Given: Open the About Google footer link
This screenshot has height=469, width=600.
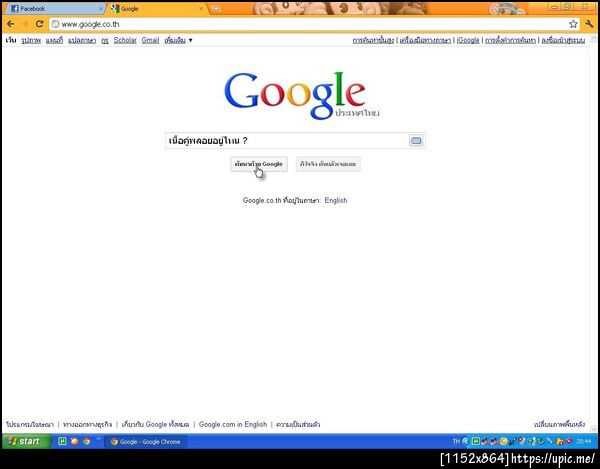Looking at the screenshot, I should click(x=155, y=424).
